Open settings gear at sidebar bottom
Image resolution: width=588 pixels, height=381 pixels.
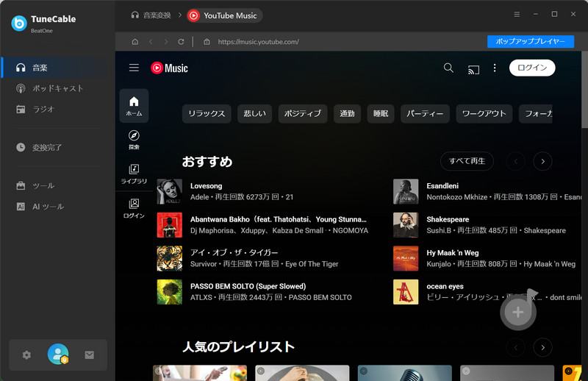26,355
